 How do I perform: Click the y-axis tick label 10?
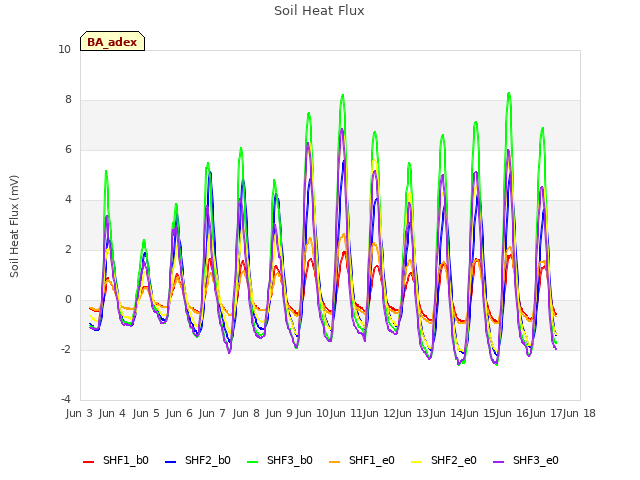pos(64,50)
